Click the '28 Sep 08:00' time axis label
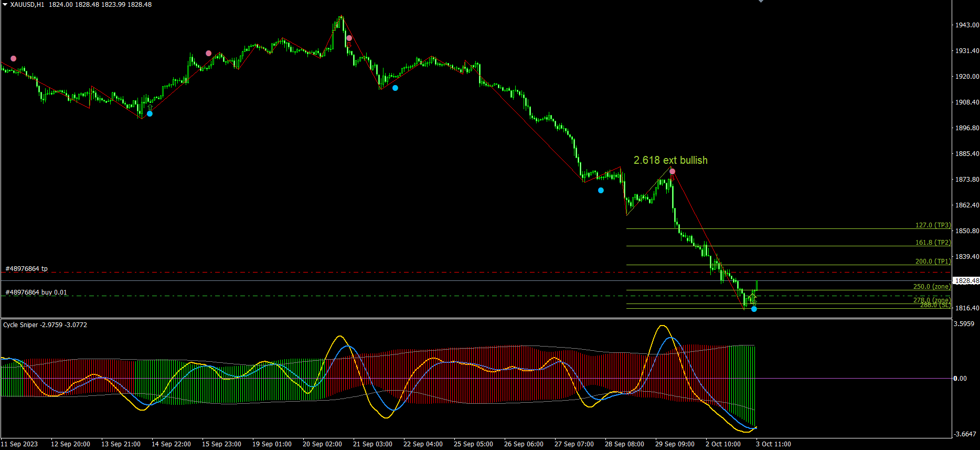The width and height of the screenshot is (980, 450). coord(624,444)
